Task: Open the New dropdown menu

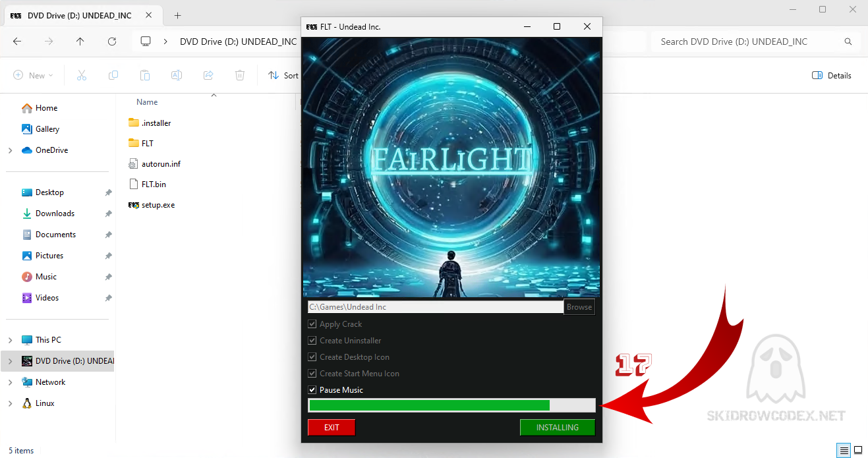Action: [33, 76]
